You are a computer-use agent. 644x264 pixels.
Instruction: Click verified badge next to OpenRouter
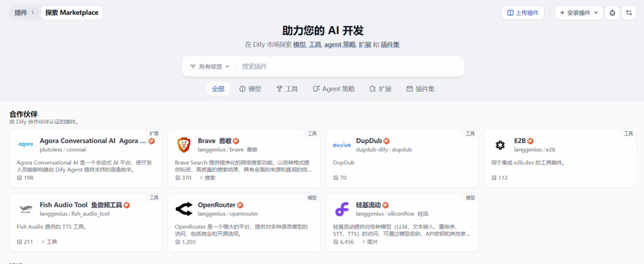[x=240, y=205]
